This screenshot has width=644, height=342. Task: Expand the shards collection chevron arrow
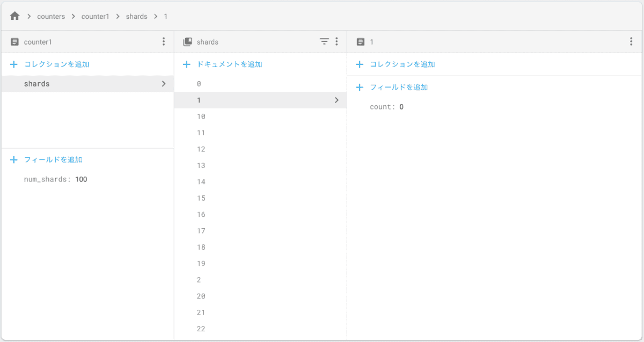[x=164, y=84]
